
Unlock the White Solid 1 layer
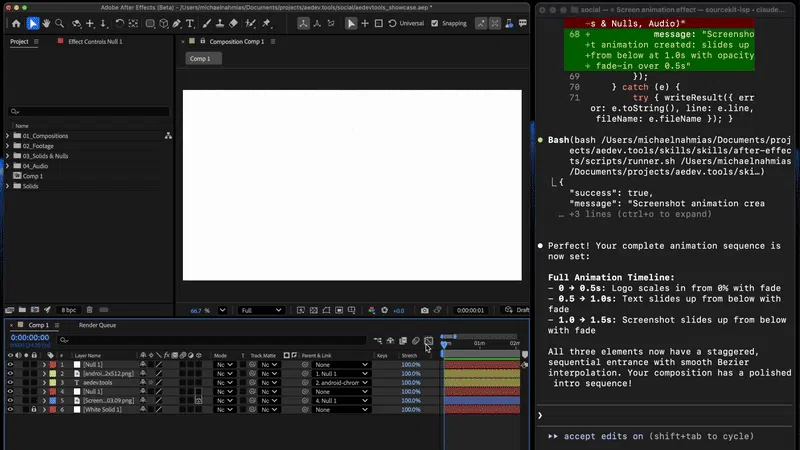(34, 409)
